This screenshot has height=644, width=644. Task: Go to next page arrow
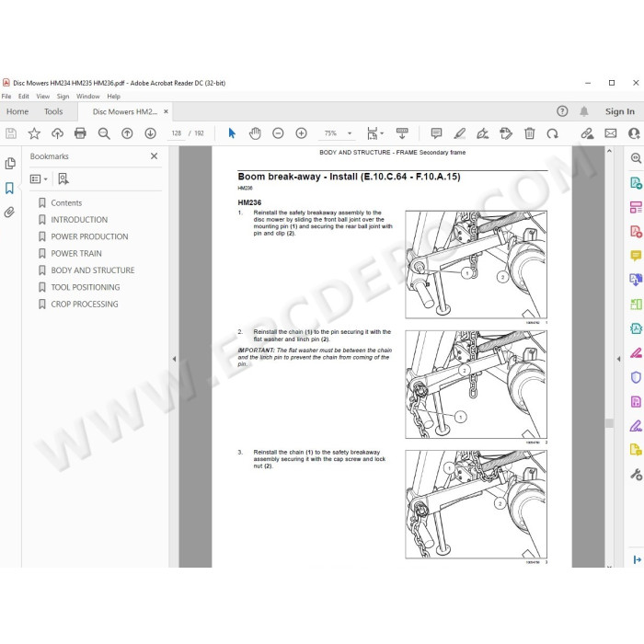[x=150, y=133]
